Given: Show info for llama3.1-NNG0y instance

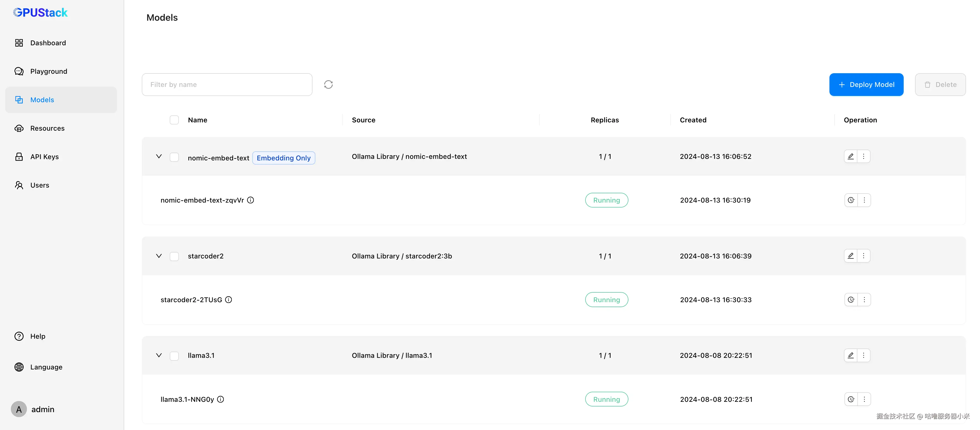Looking at the screenshot, I should click(x=220, y=399).
